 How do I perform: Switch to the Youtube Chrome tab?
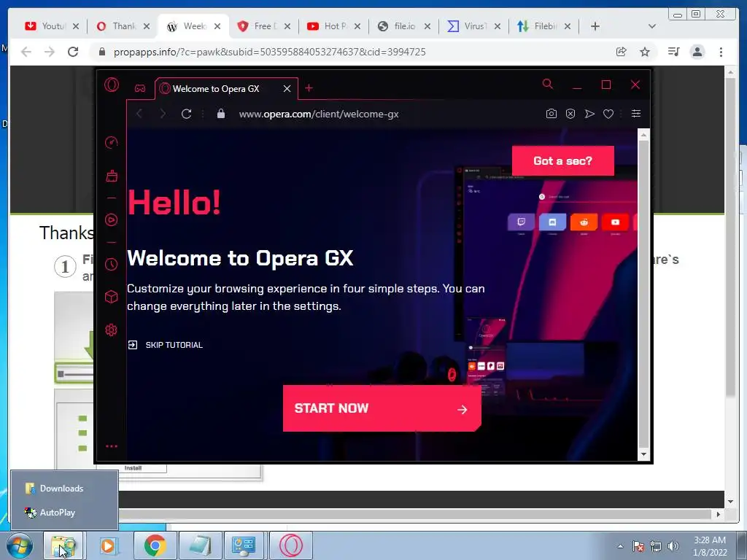(53, 26)
